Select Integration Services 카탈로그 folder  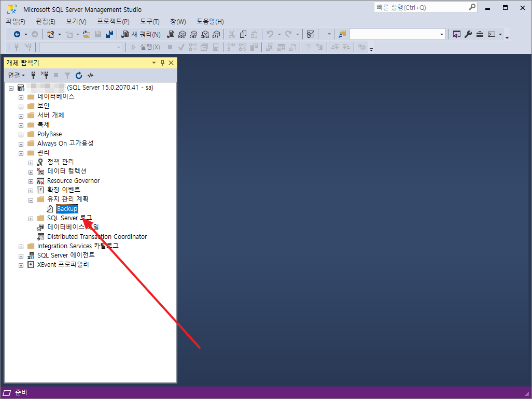[x=78, y=246]
